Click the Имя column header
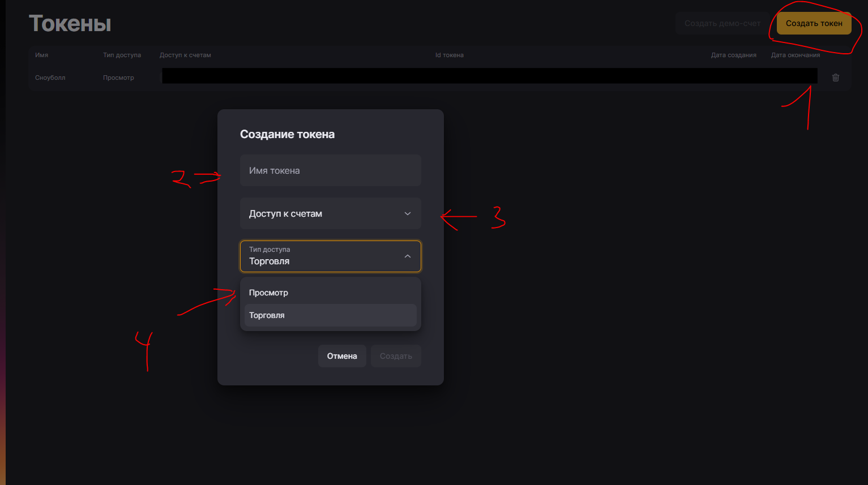The width and height of the screenshot is (868, 485). (41, 55)
